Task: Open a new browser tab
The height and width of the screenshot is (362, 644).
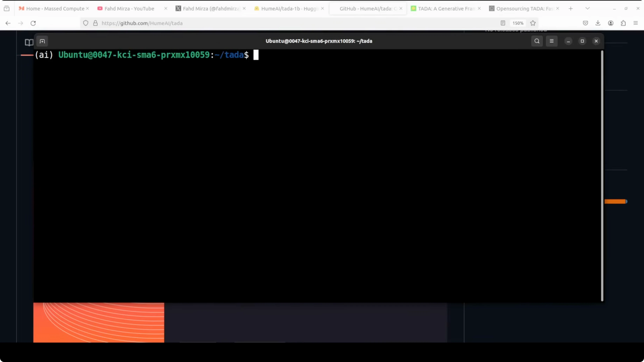Action: pos(571,8)
